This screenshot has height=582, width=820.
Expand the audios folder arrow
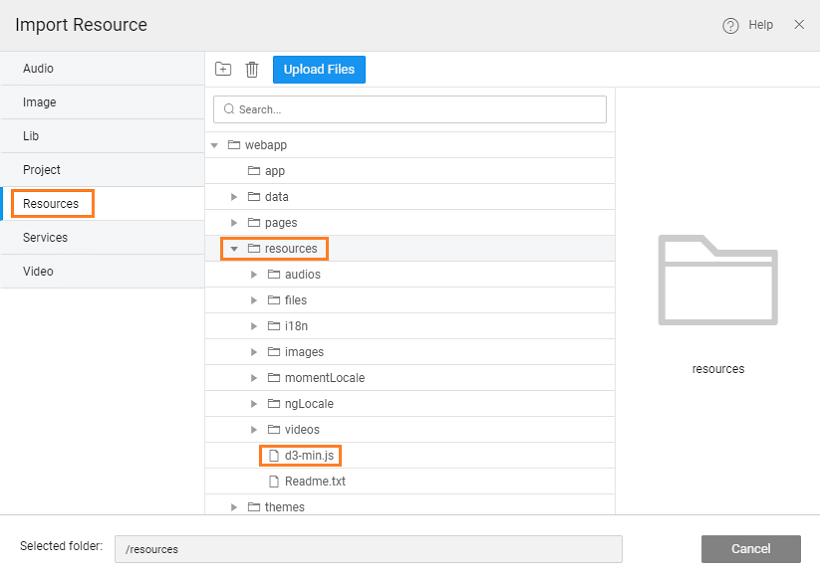click(x=254, y=275)
